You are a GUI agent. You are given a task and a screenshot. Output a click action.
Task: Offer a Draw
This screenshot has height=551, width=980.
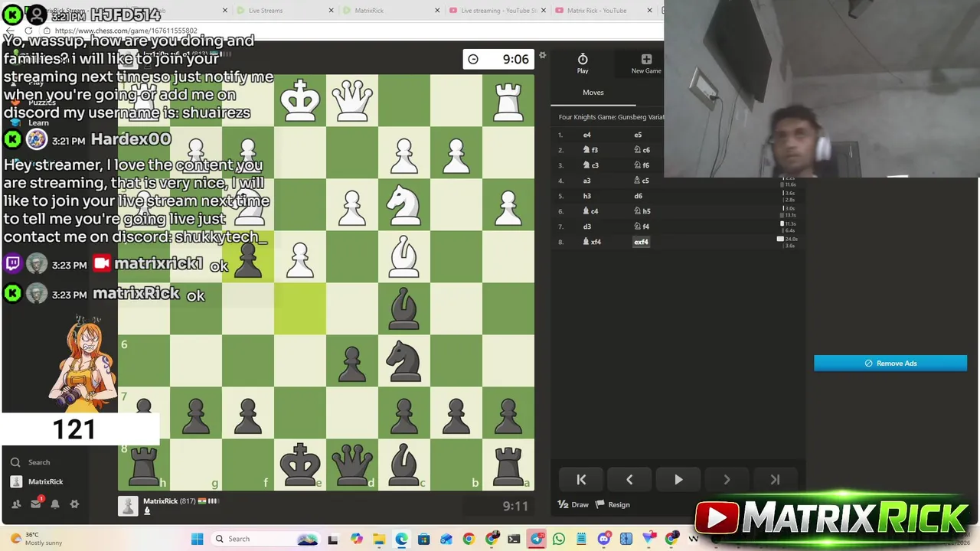573,504
